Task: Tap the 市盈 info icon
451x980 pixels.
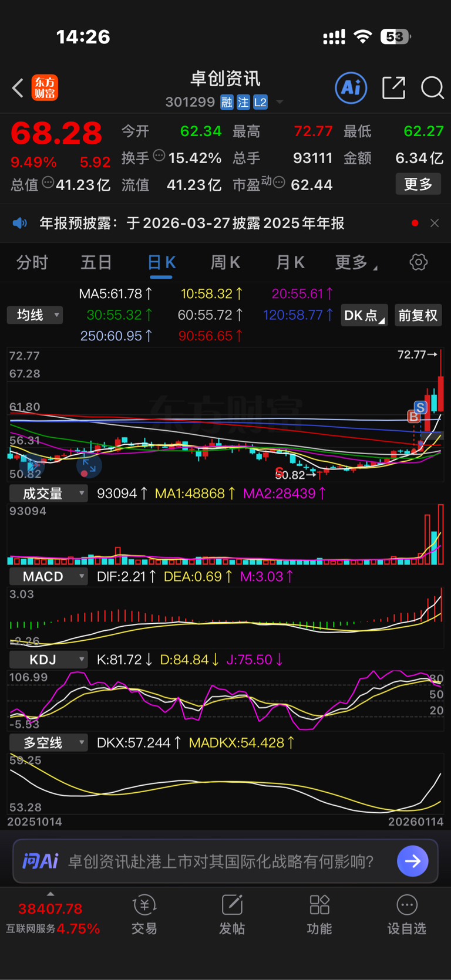Action: pos(280,183)
